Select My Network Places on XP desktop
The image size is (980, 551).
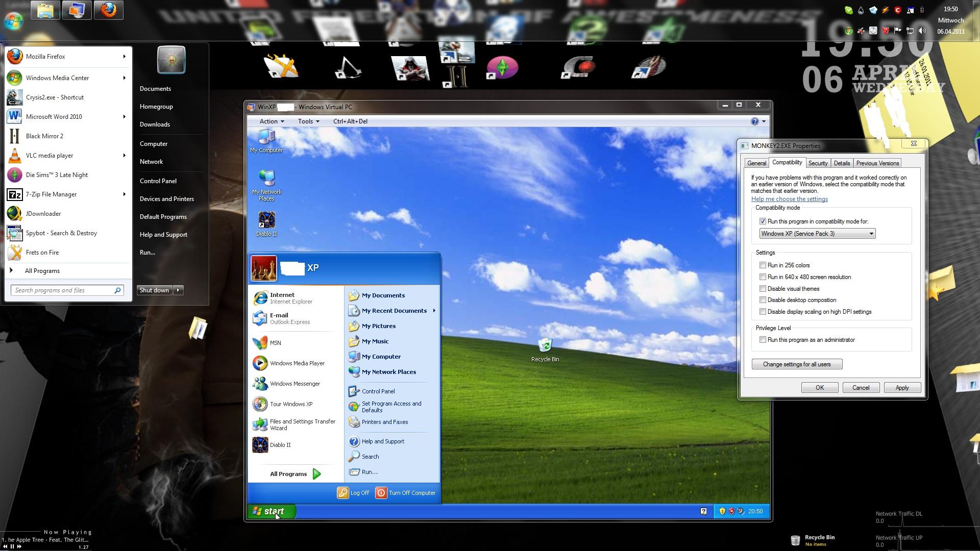tap(266, 185)
